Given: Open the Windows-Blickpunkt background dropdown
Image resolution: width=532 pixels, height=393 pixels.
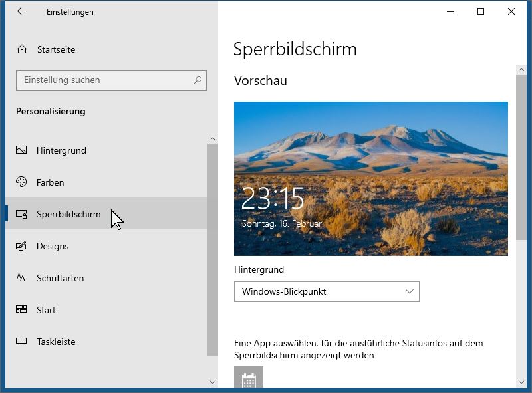Looking at the screenshot, I should click(x=327, y=291).
